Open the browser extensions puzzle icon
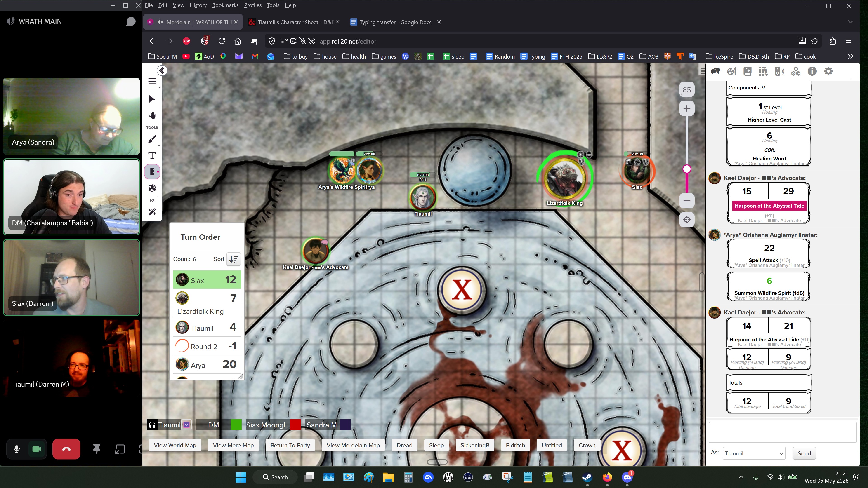Viewport: 868px width, 488px height. (833, 41)
